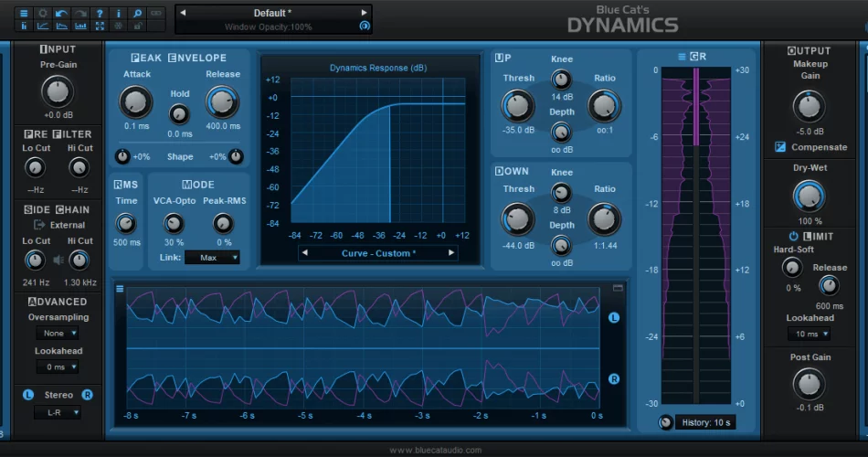
Task: Open the Oversampling None dropdown
Action: pos(58,333)
